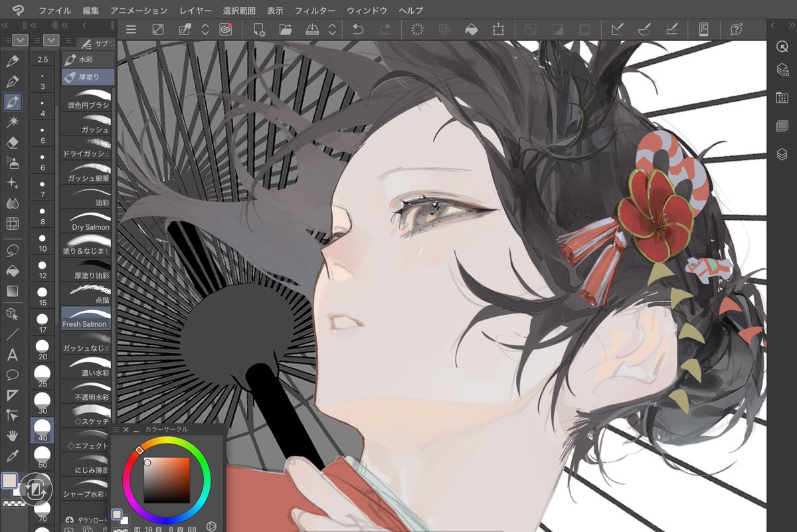Image resolution: width=797 pixels, height=532 pixels.
Task: Select brush size 10
Action: (43, 242)
